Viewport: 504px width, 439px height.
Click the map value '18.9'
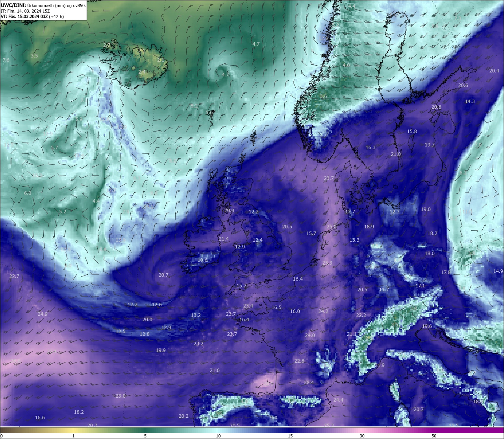369,227
